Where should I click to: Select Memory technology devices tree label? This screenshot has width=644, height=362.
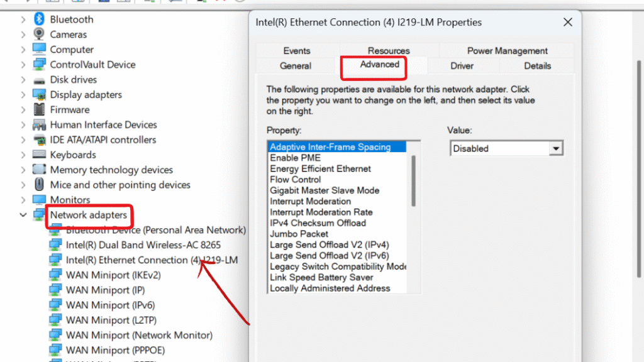[x=111, y=170]
